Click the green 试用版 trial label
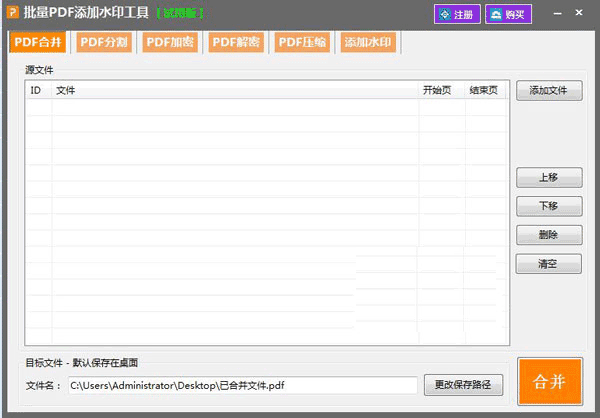600x418 pixels. point(180,14)
